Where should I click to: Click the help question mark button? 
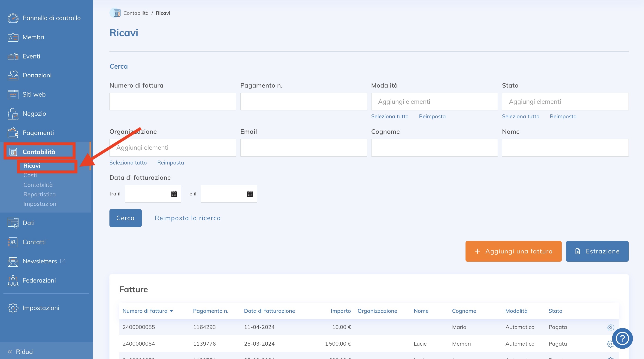point(622,338)
